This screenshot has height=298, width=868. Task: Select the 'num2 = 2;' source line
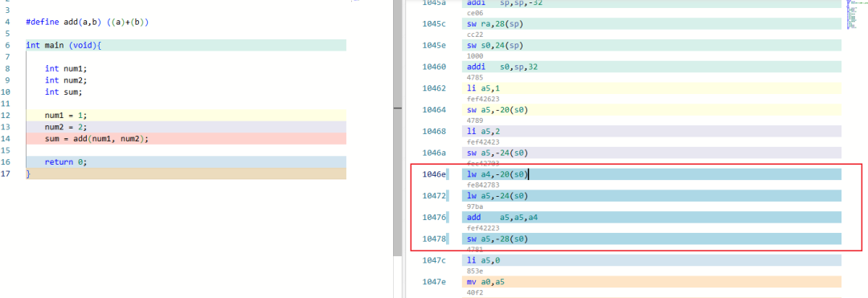pos(186,127)
